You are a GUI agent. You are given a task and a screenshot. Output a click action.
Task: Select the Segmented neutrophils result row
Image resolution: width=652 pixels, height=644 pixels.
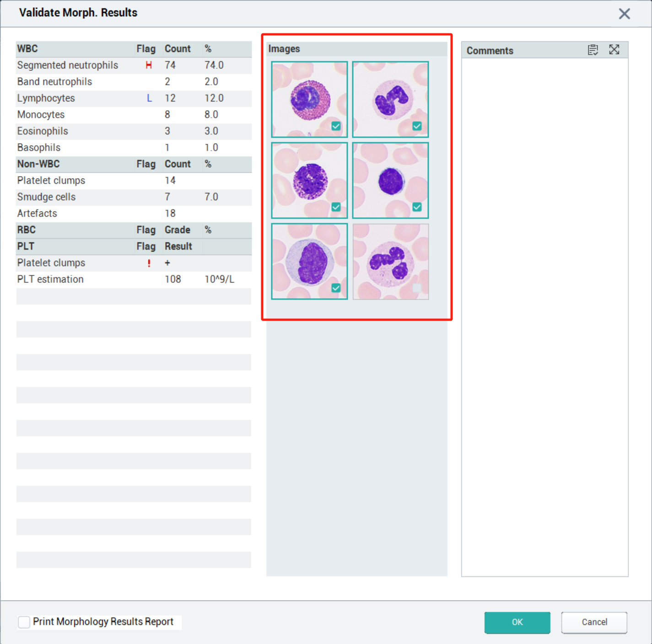[67, 65]
